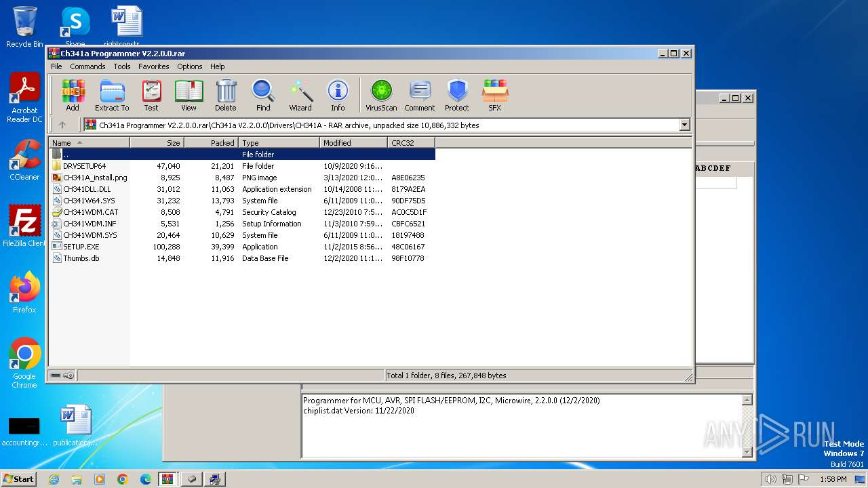Click the volume icon in system tray
The height and width of the screenshot is (488, 868).
(770, 479)
